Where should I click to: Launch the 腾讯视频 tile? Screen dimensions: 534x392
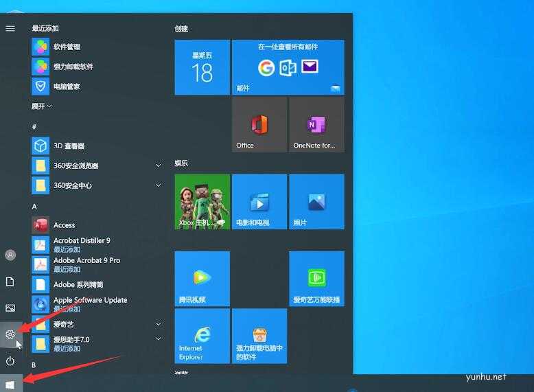click(202, 279)
